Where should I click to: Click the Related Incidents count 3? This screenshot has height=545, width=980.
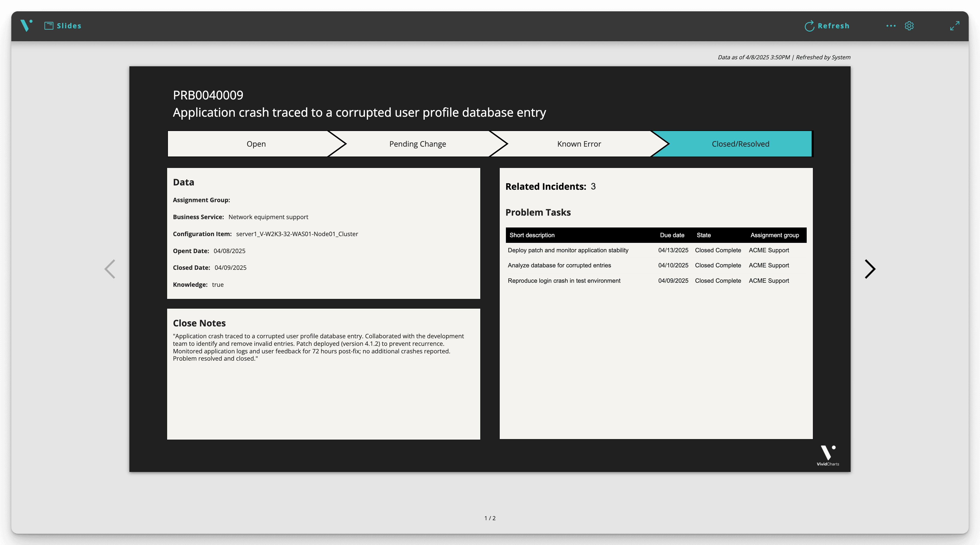pos(593,186)
